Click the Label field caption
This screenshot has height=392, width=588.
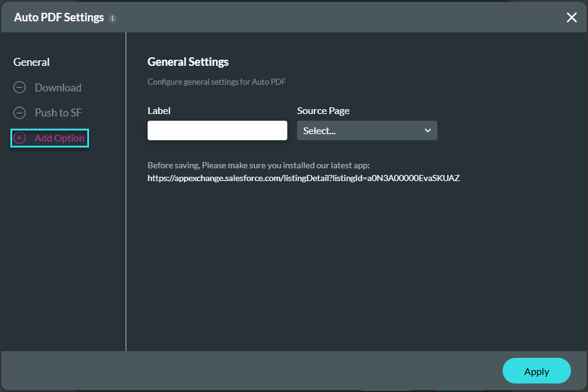tap(159, 110)
